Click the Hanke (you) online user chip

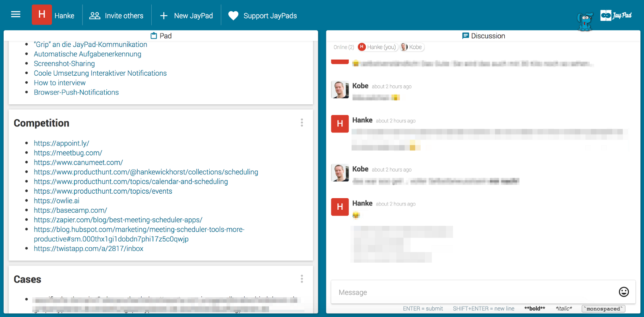pos(378,47)
